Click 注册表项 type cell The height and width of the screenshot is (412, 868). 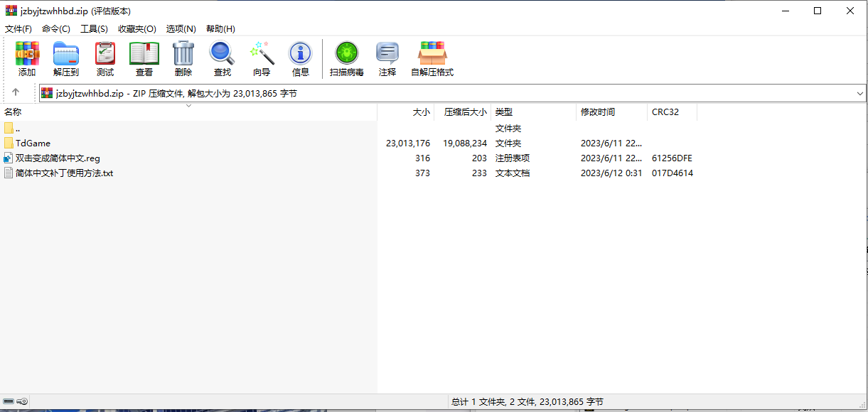click(513, 158)
